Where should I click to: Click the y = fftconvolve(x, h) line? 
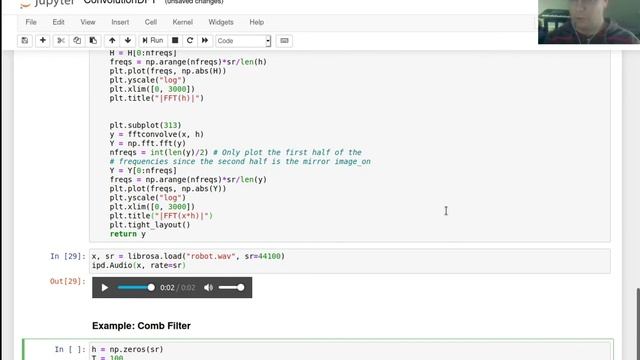(x=156, y=134)
